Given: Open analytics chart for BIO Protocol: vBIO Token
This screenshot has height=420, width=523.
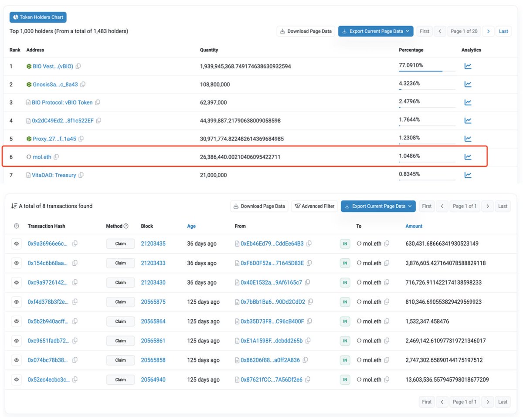Looking at the screenshot, I should click(x=468, y=102).
